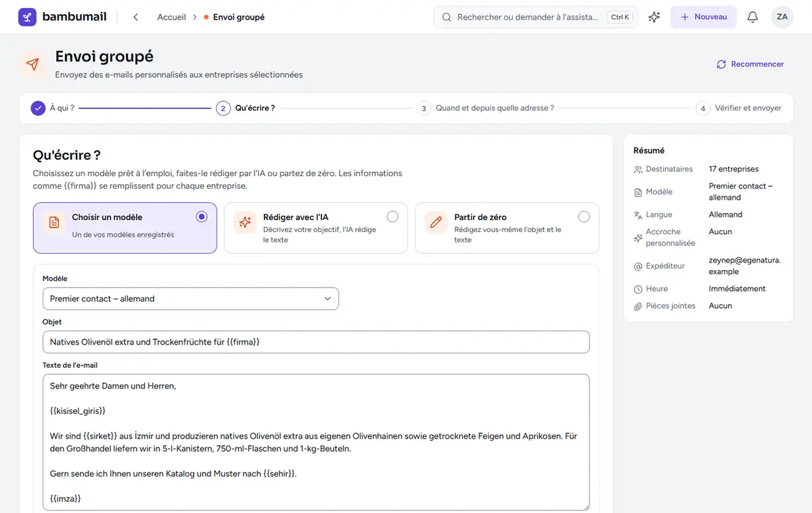
Task: Click the Modèle dropdown chevron arrow
Action: [x=328, y=298]
